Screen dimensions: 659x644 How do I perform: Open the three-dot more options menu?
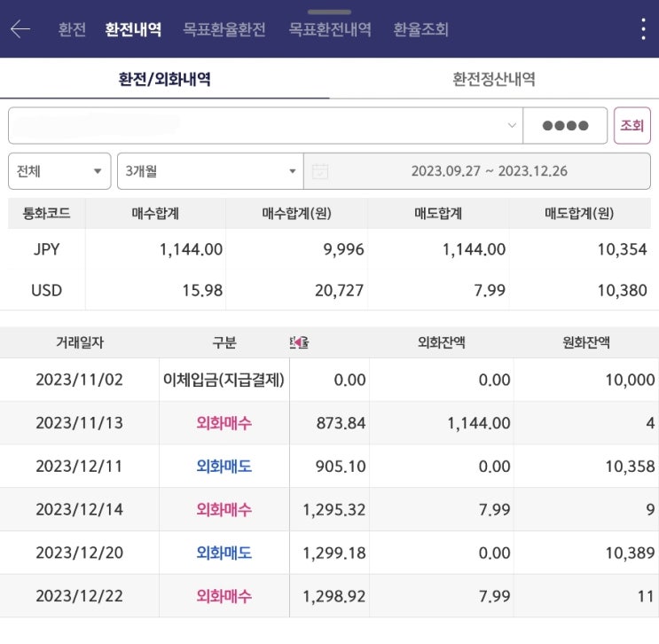pos(643,29)
